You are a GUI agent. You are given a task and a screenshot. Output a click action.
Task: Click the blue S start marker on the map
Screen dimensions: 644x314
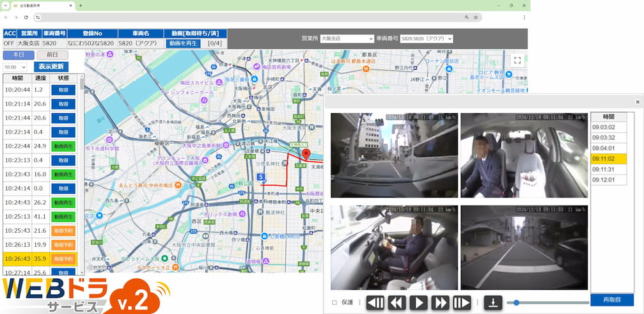260,177
